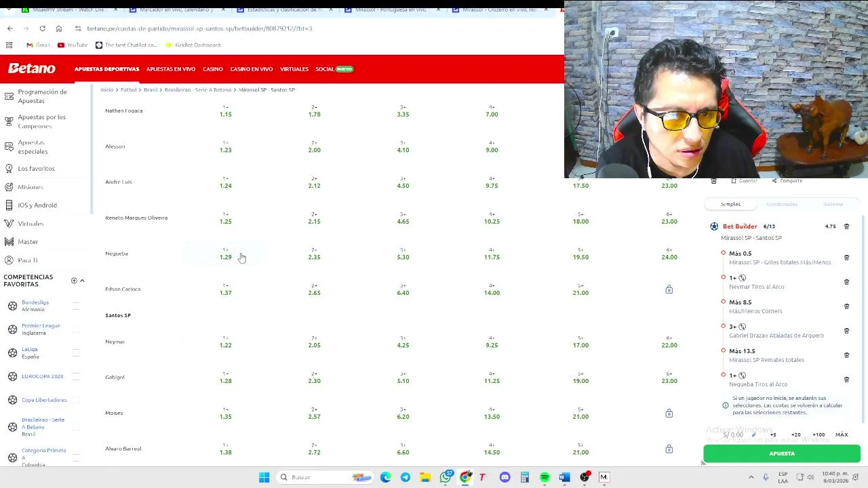Open Apuestas especiales sidebar item
Viewport: 868px width, 488px height.
[33, 147]
